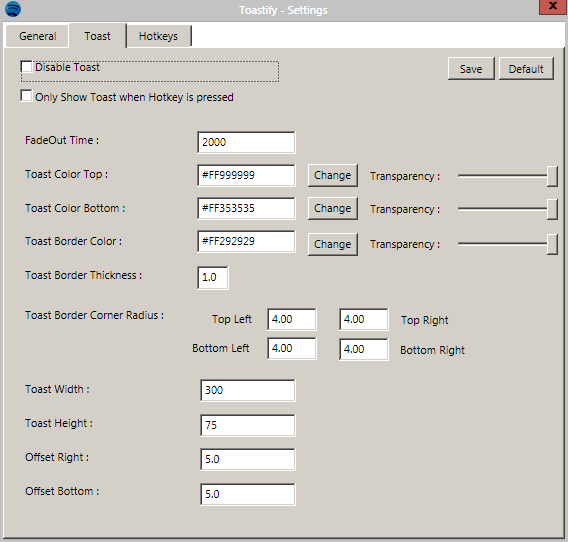
Task: Focus the FadeOut Time field
Action: coord(246,142)
